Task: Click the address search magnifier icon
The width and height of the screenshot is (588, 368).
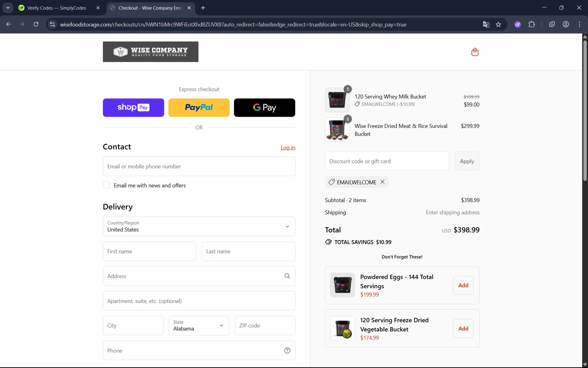Action: point(287,276)
